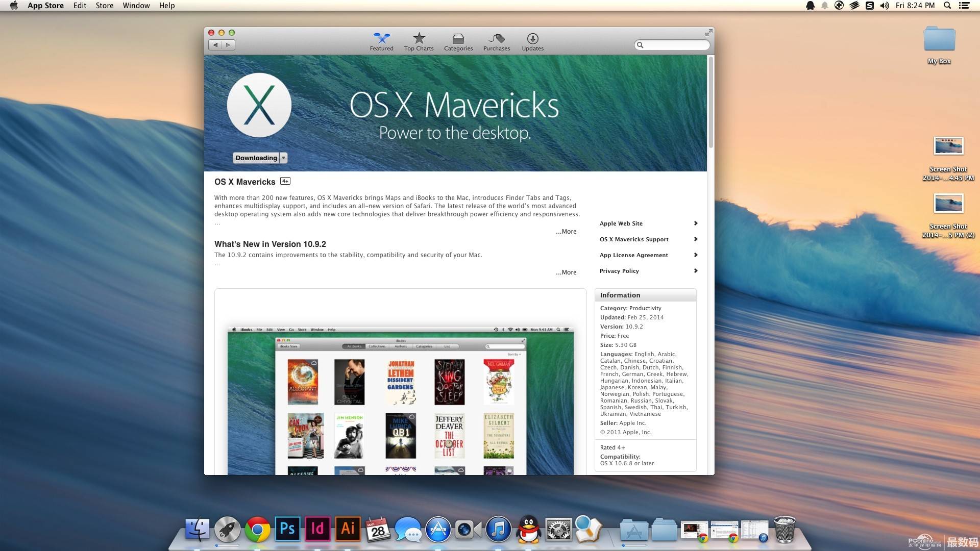The image size is (980, 551).
Task: Click ...More to expand description
Action: (x=566, y=231)
